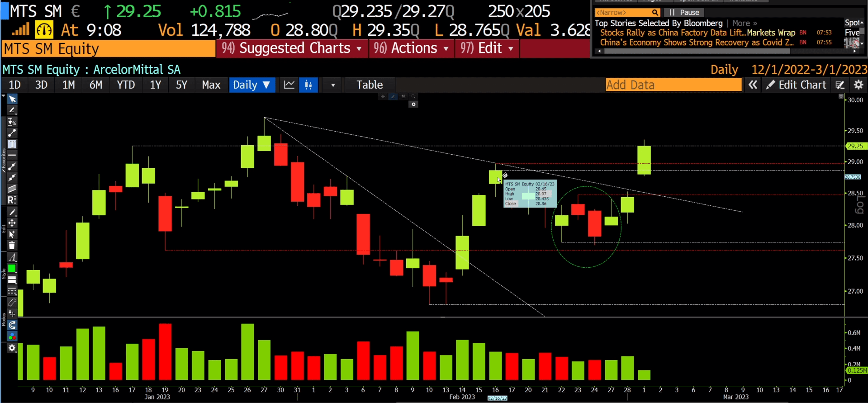Click the yellow clock icon beside At 9:08
Image resolution: width=868 pixels, height=403 pixels.
point(44,30)
